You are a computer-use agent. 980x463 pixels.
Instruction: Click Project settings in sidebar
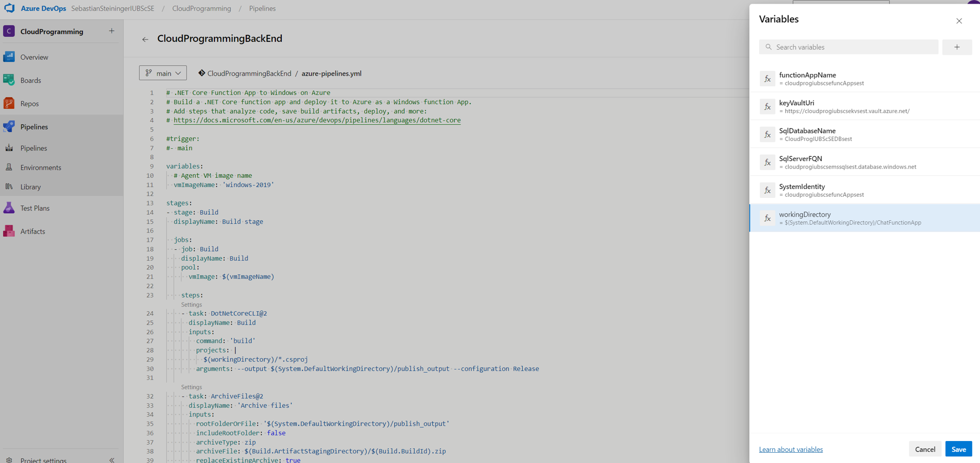click(x=43, y=460)
